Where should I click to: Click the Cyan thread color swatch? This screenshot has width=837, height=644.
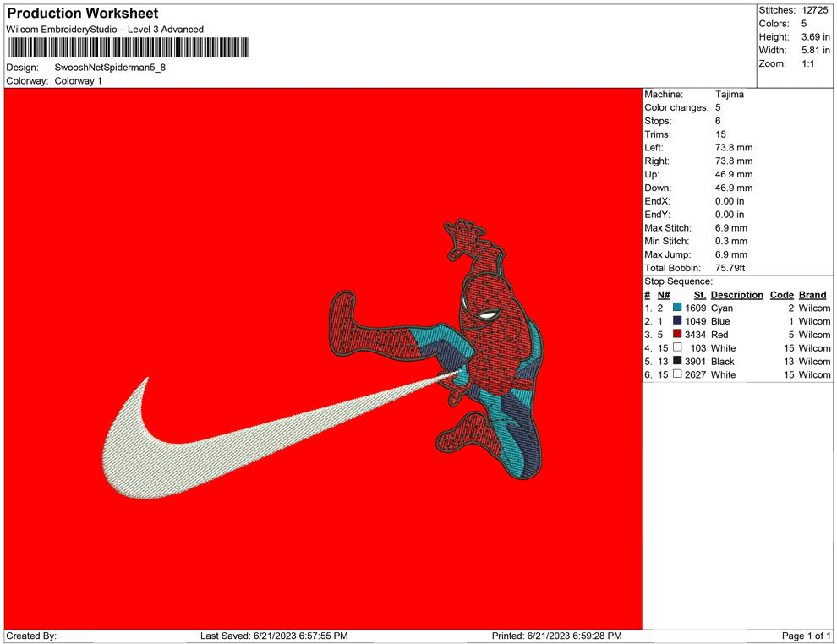[677, 308]
